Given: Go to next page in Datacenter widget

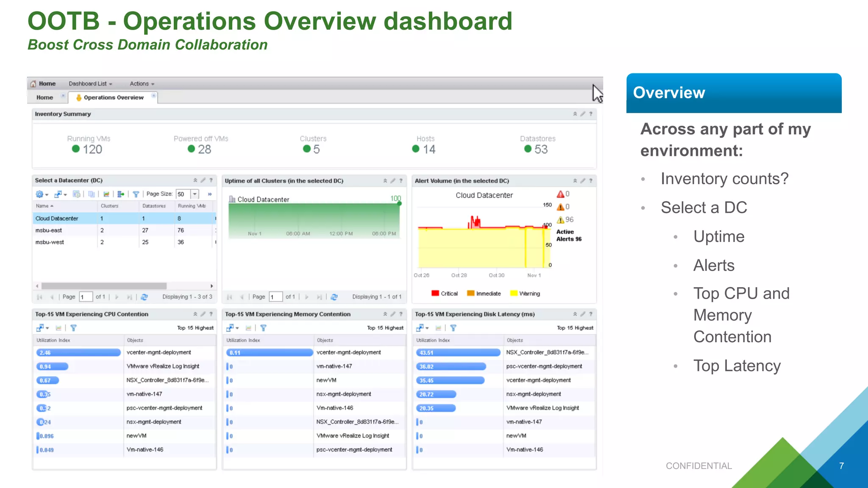Looking at the screenshot, I should (117, 297).
